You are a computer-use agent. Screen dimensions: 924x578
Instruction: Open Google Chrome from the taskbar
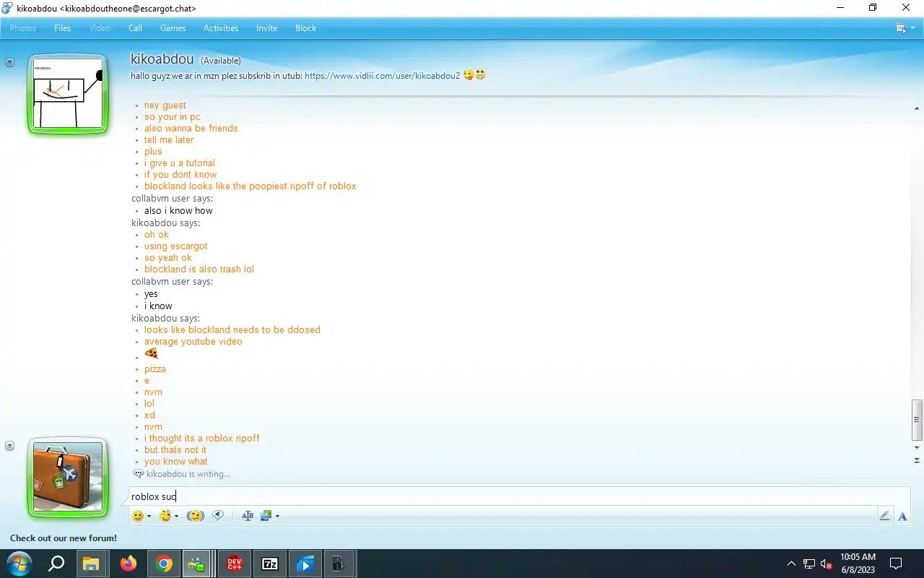[164, 564]
